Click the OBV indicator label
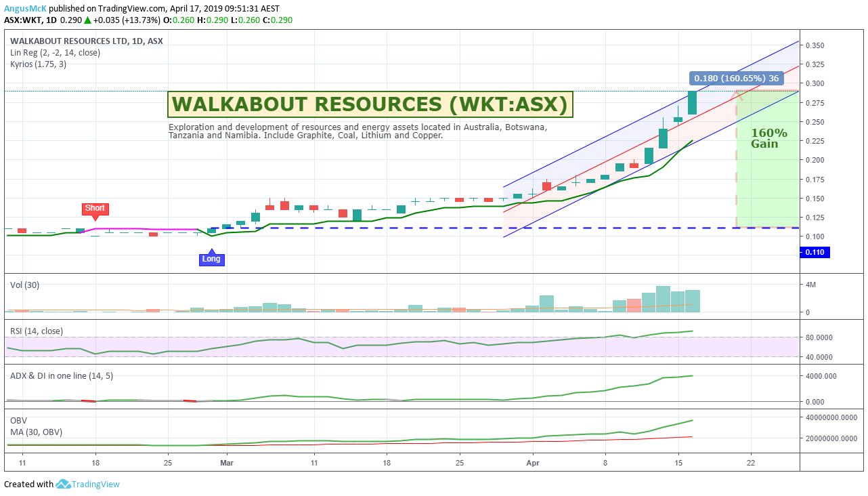 coord(18,420)
